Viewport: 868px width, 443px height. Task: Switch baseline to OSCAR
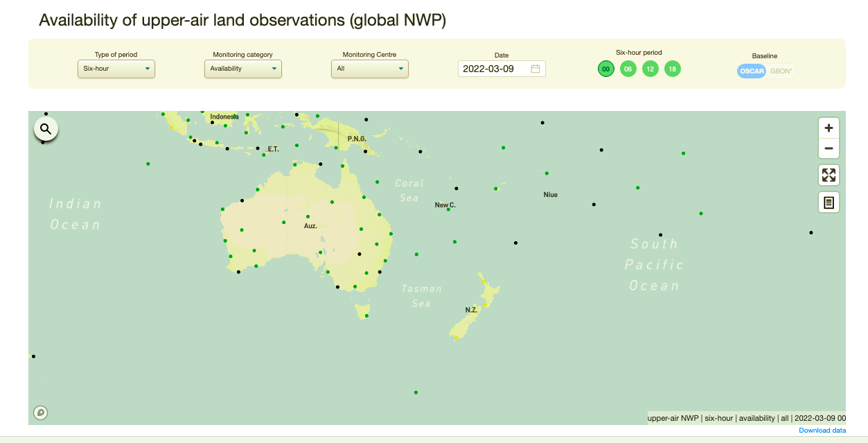coord(752,71)
